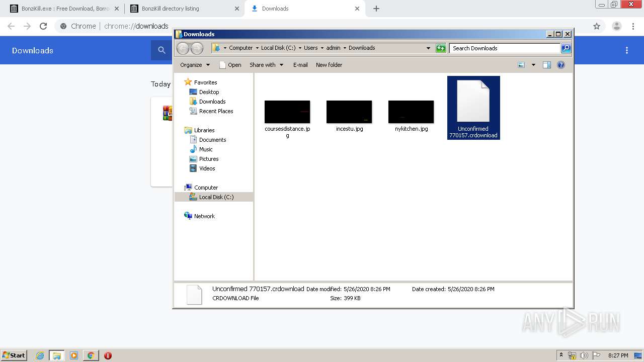Screen dimensions: 644x362
Task: Click the Action Center flag tray icon
Action: (596, 355)
